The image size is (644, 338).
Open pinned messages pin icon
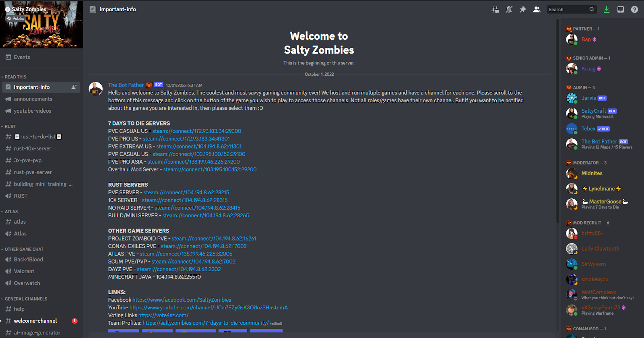coord(523,9)
